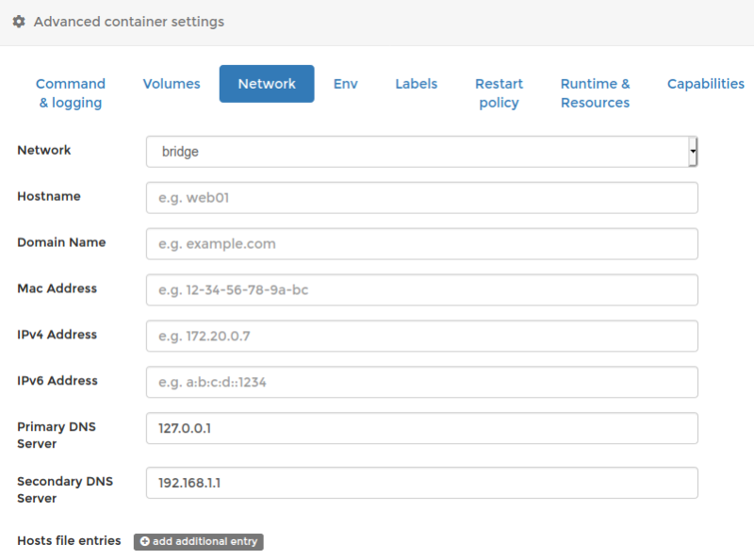Image resolution: width=754 pixels, height=560 pixels.
Task: Edit the Primary DNS Server value 127.0.0.1
Action: click(421, 428)
